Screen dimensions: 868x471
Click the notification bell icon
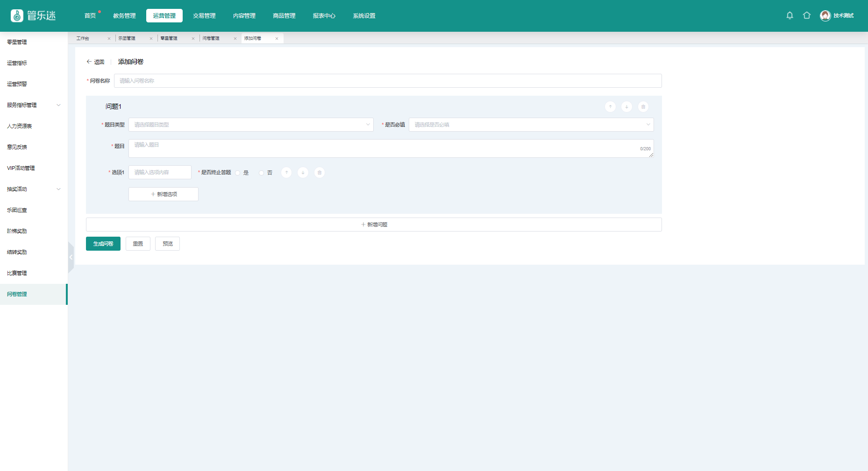790,15
